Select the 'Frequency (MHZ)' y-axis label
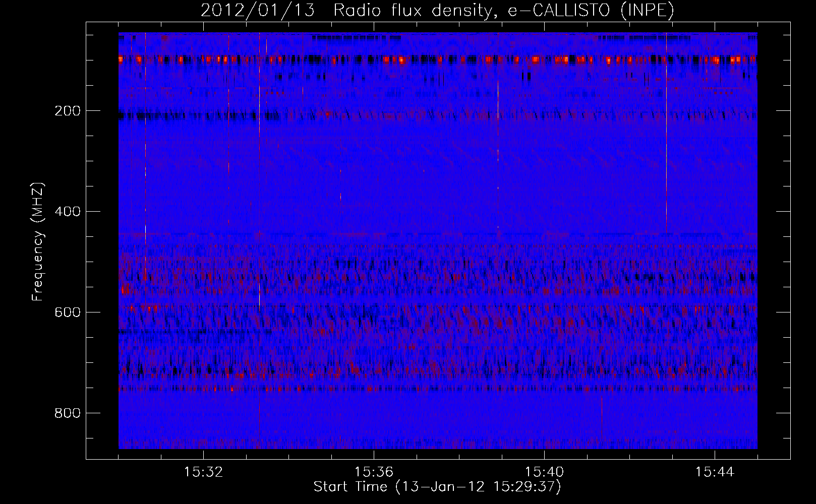 click(x=38, y=241)
